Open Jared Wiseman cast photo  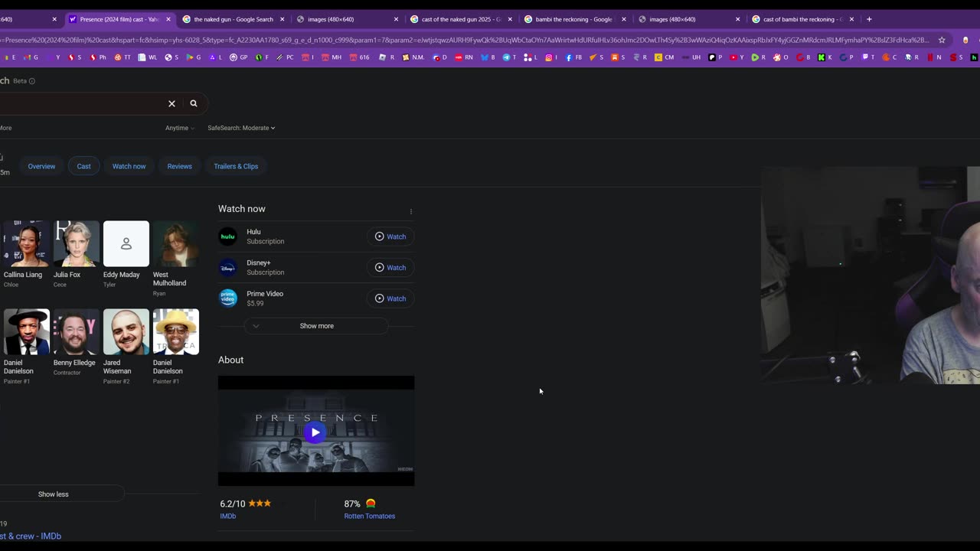[126, 331]
